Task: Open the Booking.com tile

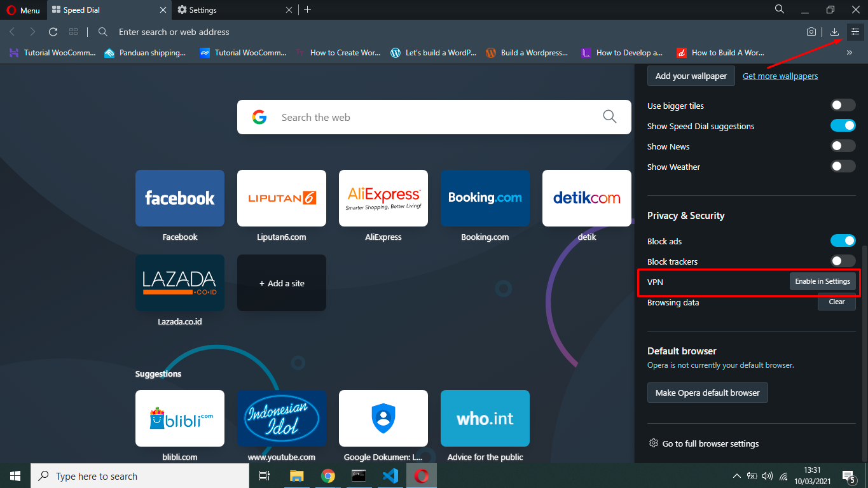Action: click(x=485, y=198)
